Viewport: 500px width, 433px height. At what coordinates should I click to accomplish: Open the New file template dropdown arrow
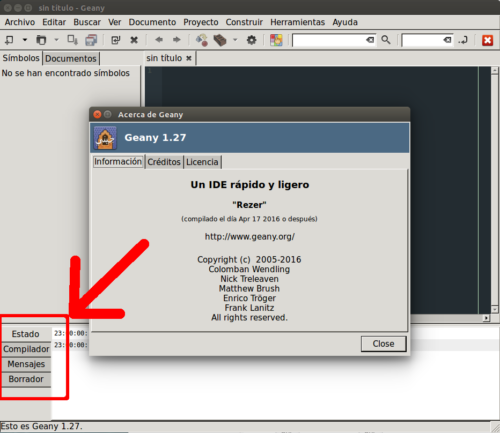[25, 40]
